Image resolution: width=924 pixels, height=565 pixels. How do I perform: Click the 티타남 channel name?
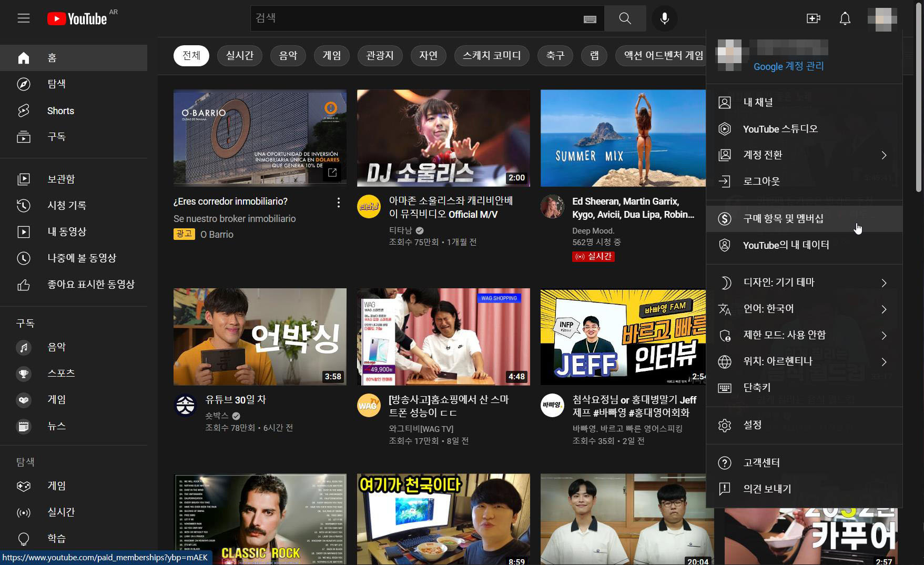401,230
